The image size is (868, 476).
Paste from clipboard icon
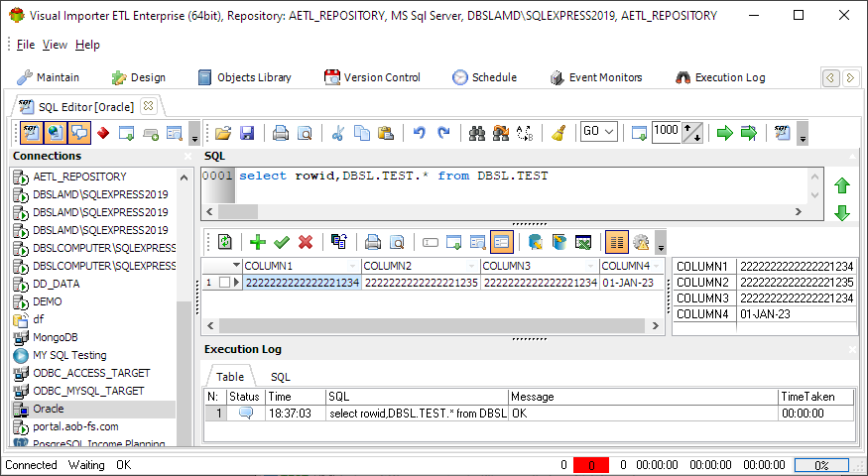click(386, 133)
